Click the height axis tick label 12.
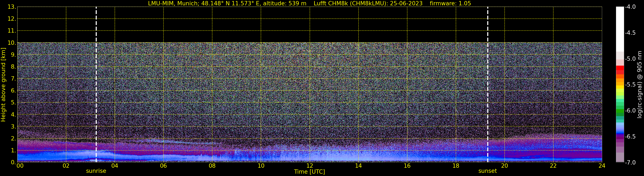Screen dimensions: 644x176 pos(12,19)
